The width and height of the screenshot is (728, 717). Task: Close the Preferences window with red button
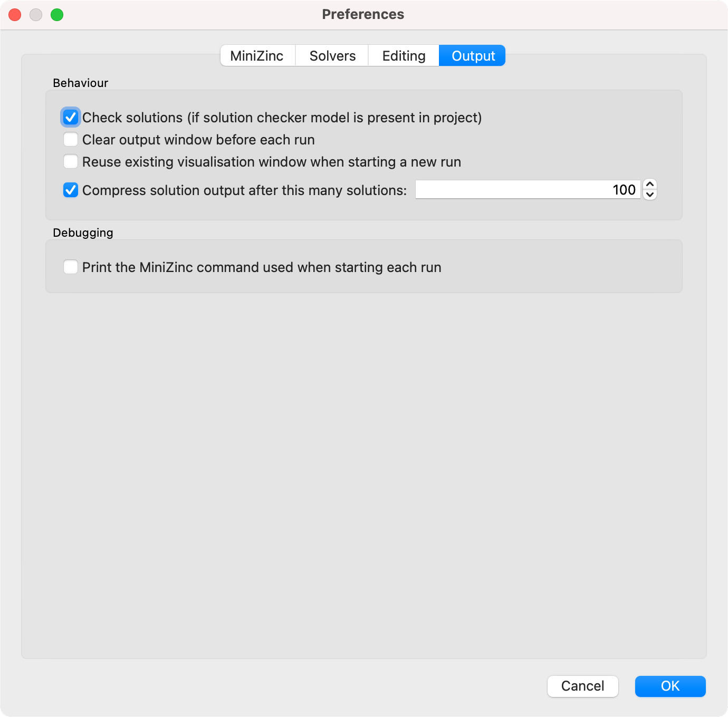[x=15, y=15]
